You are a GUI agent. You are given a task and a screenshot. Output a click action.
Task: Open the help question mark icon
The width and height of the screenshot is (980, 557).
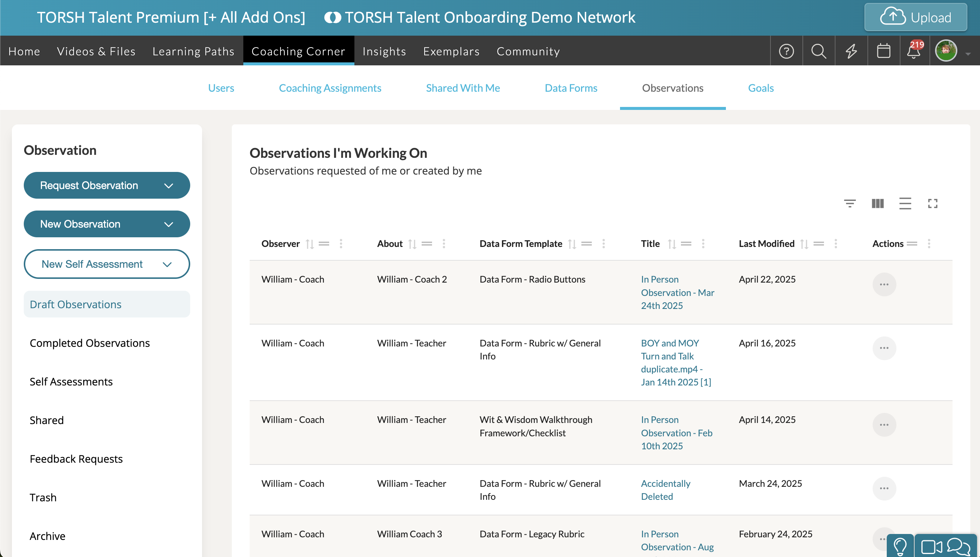coord(786,51)
